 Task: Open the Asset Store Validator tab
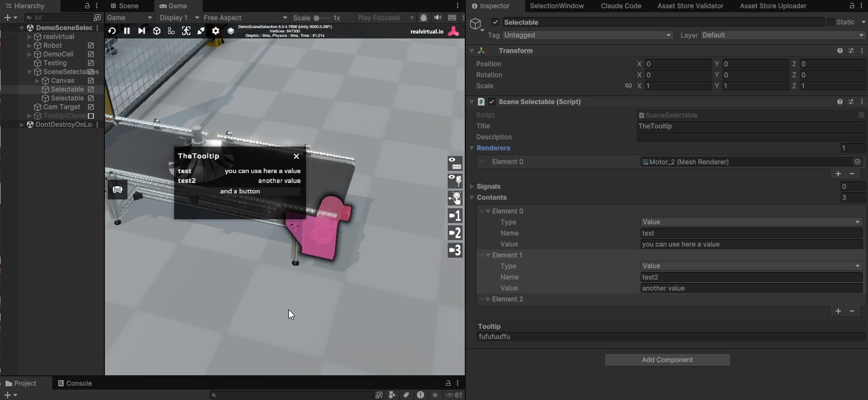click(691, 6)
